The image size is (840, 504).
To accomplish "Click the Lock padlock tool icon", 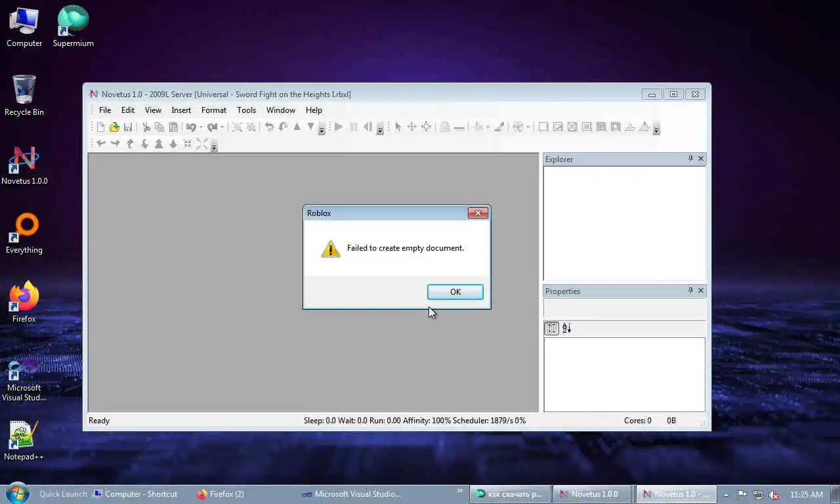I will click(x=445, y=127).
